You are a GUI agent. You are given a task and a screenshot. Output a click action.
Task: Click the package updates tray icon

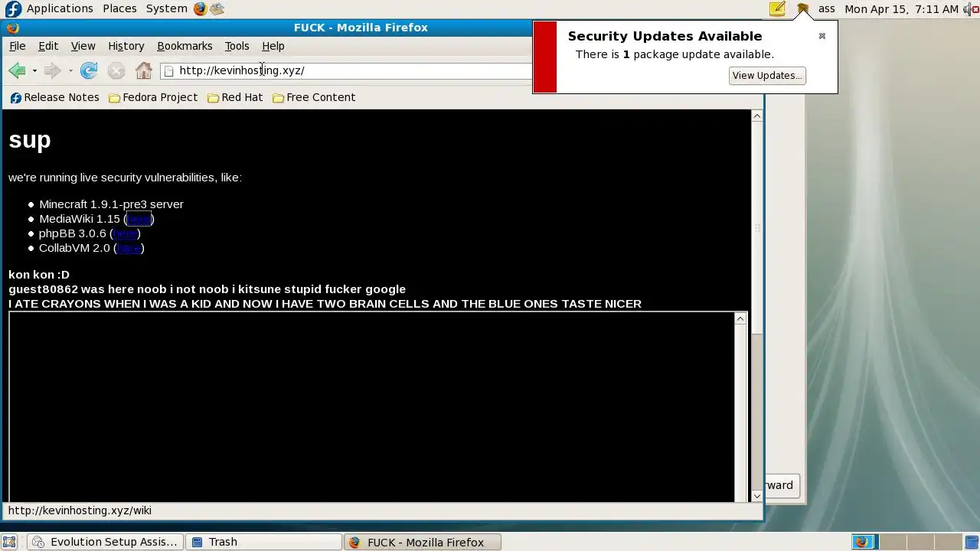coord(802,9)
